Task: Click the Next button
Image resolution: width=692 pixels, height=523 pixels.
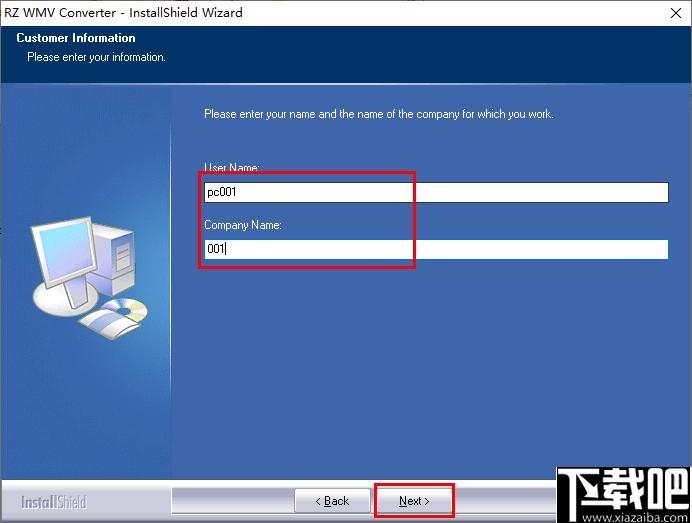Action: pyautogui.click(x=414, y=501)
